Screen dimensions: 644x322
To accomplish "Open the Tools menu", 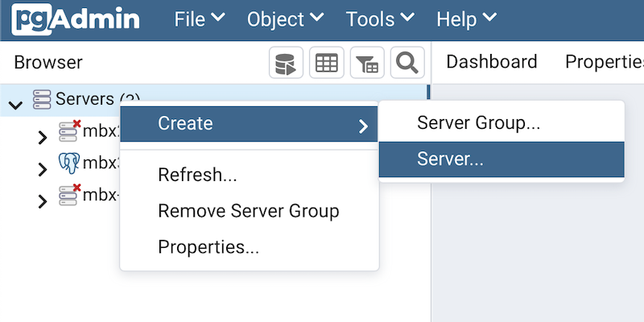I will click(x=380, y=19).
